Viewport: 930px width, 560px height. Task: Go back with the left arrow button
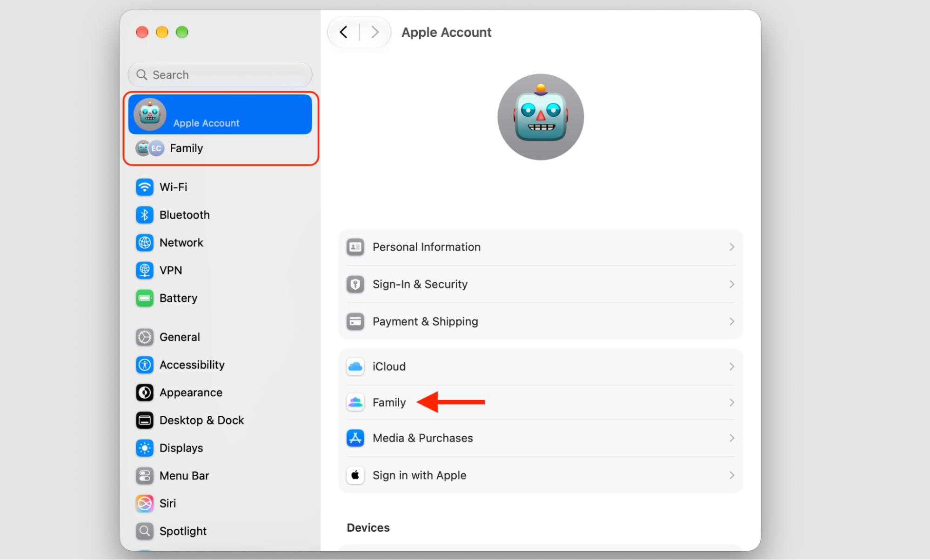pos(344,32)
